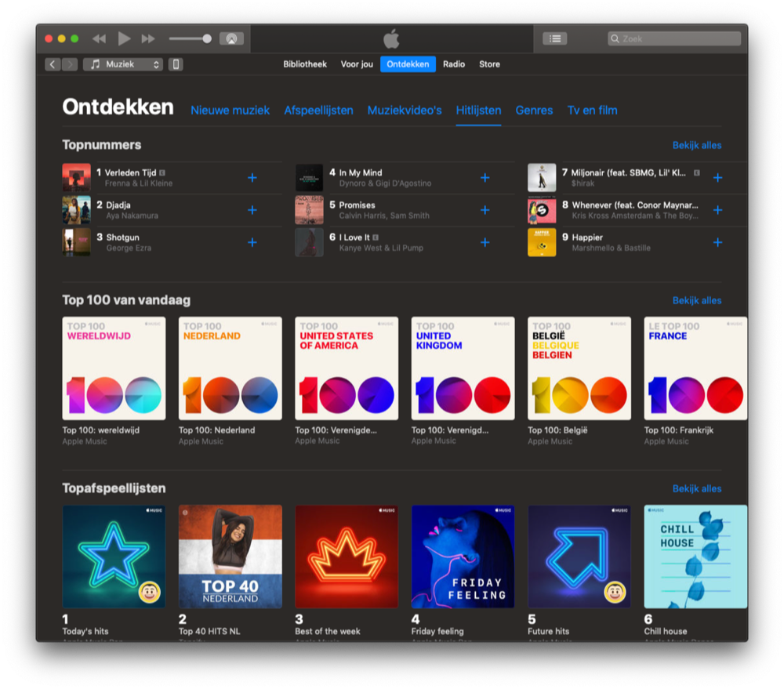Open Top 100 Nederland playlist cover

tap(230, 368)
